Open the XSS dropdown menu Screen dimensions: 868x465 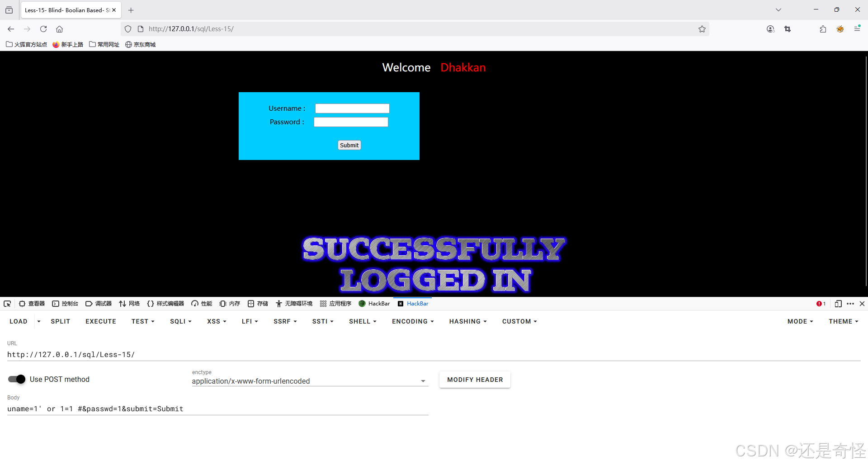coord(217,321)
